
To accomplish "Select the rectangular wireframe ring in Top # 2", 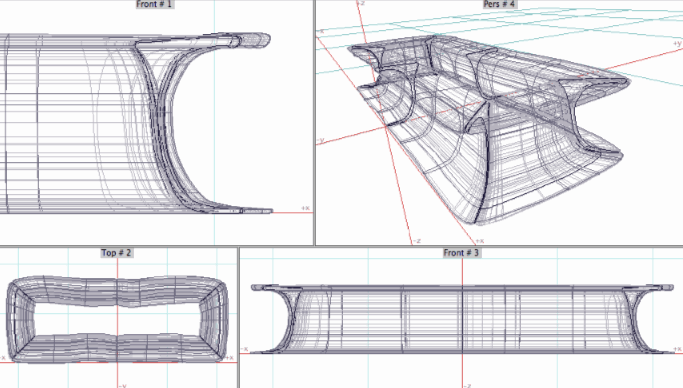I will point(117,319).
